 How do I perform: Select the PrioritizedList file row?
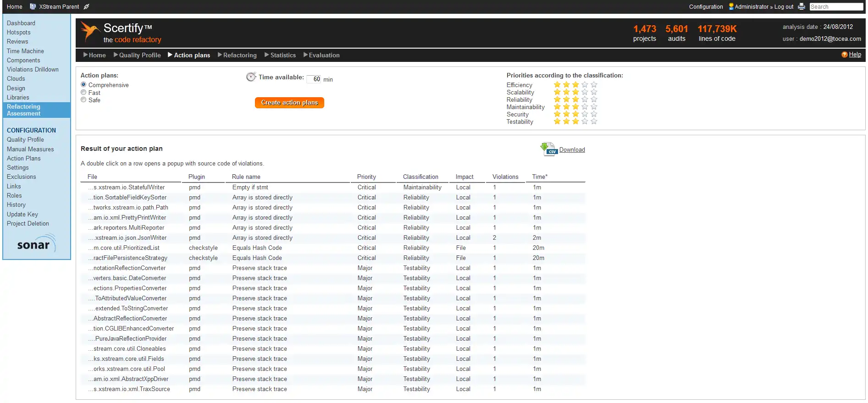pos(333,248)
